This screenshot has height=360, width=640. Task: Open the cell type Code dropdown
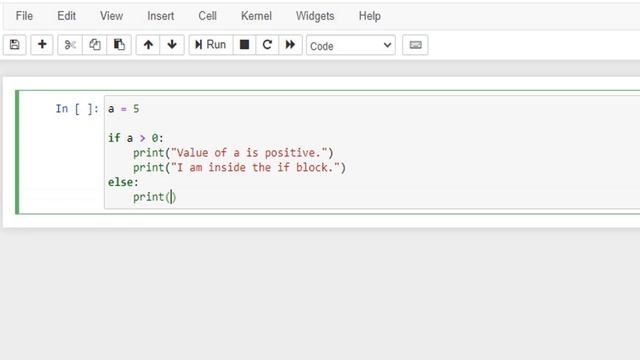[x=351, y=45]
